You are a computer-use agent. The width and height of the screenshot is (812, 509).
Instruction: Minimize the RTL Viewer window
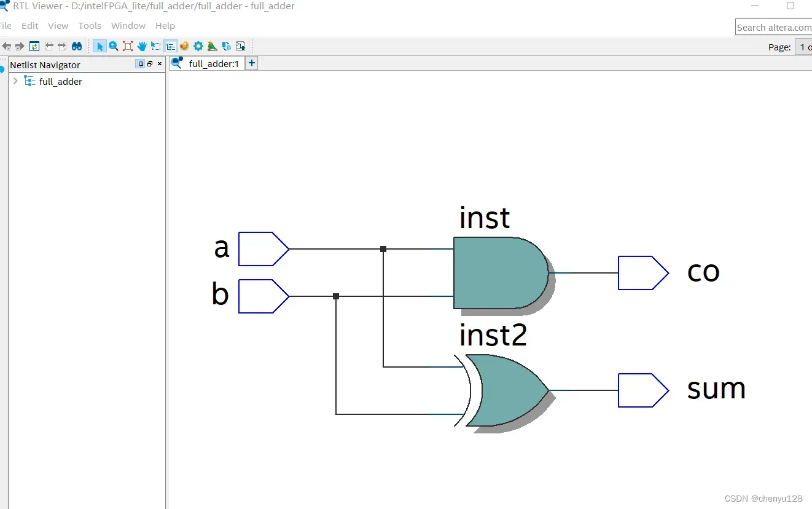(x=755, y=6)
